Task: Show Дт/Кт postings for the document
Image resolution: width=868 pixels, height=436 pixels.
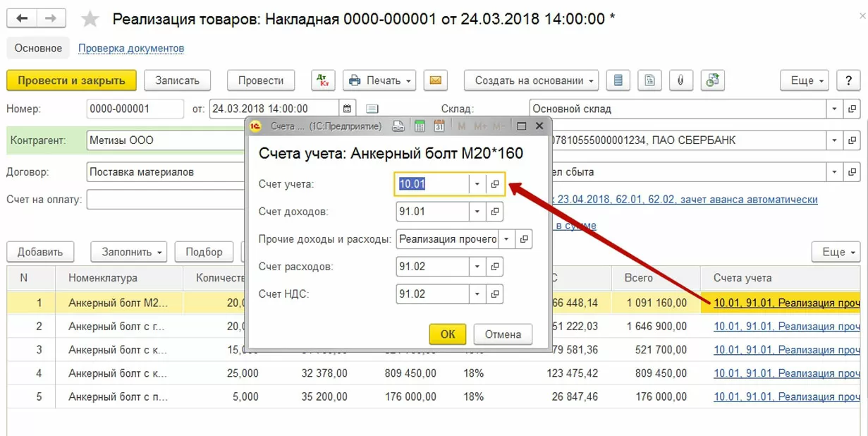Action: [323, 80]
